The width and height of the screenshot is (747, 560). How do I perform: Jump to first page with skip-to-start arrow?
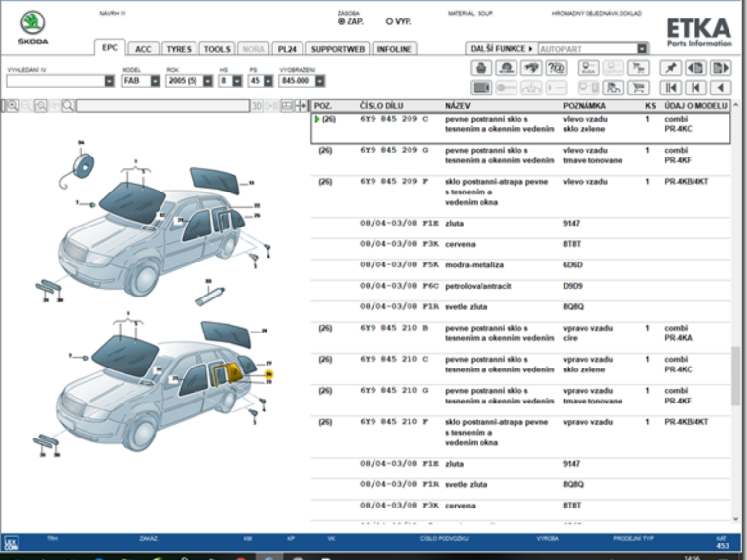[669, 87]
